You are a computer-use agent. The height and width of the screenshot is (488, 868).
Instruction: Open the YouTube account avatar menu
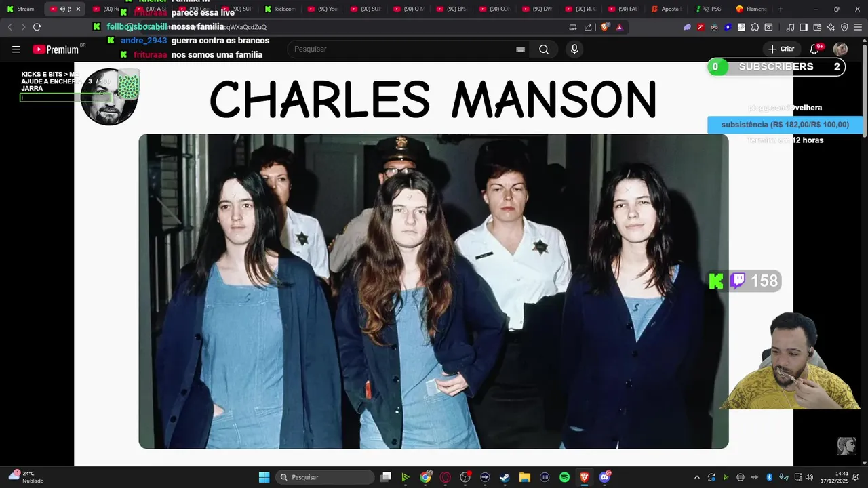[x=840, y=49]
